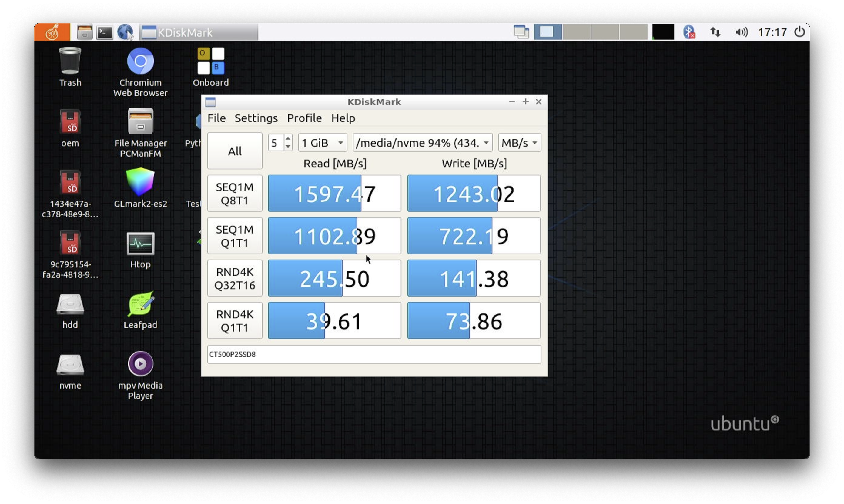
Task: Launch Leafpad desktop icon
Action: click(140, 310)
